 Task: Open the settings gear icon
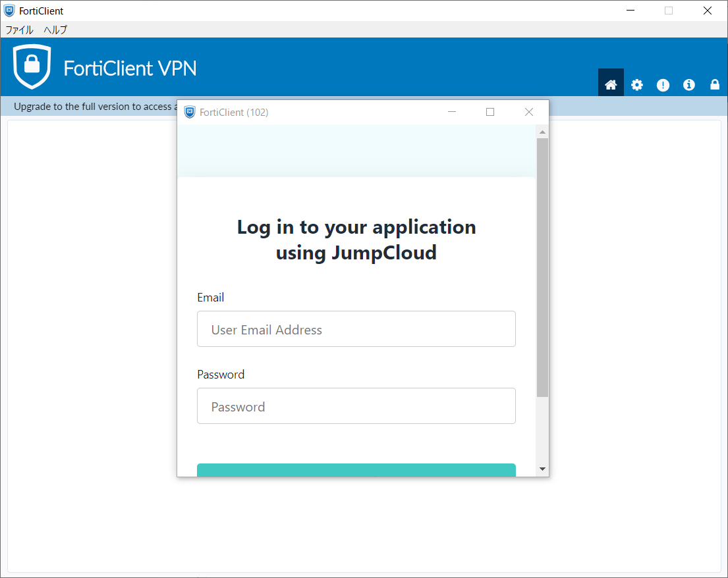click(636, 84)
